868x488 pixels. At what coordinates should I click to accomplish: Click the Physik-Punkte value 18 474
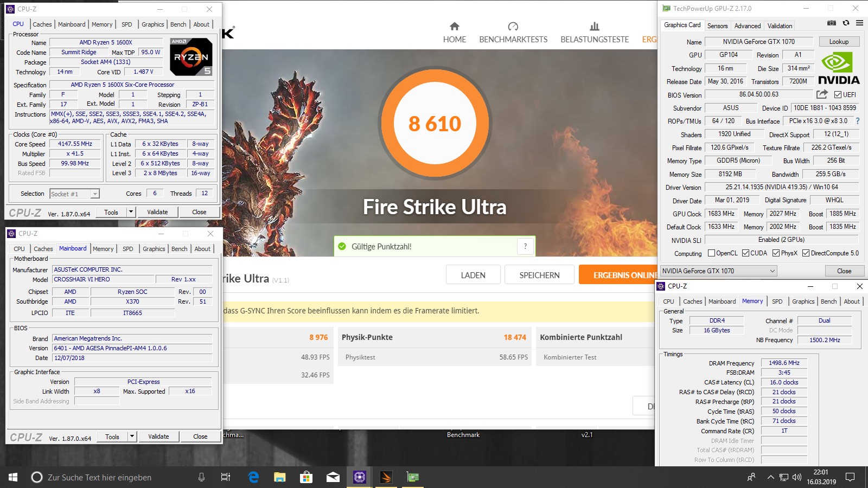515,337
